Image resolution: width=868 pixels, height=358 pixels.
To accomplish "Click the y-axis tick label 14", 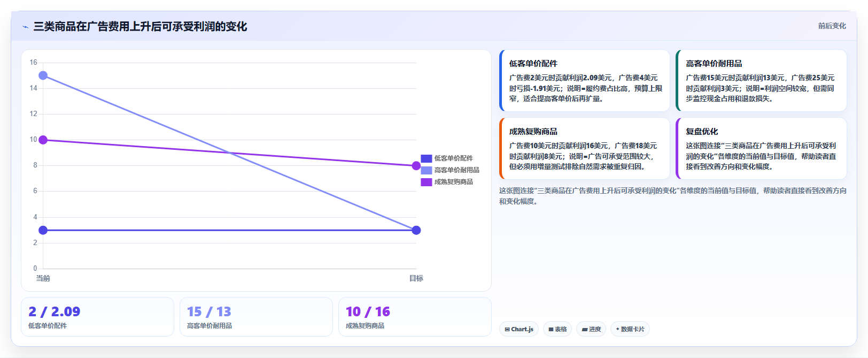I will coord(33,88).
